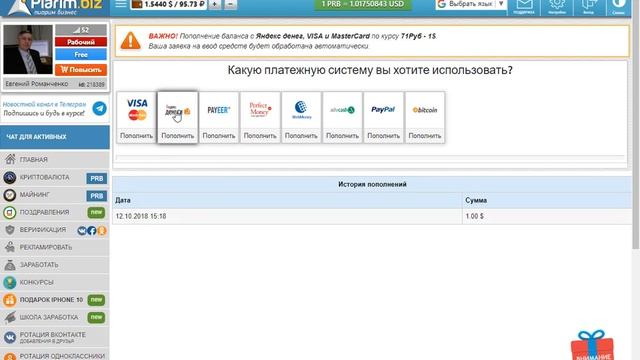Screen dimensions: 640x360
Task: Click the mining icon beside МАЙНИНГ
Action: [x=10, y=195]
